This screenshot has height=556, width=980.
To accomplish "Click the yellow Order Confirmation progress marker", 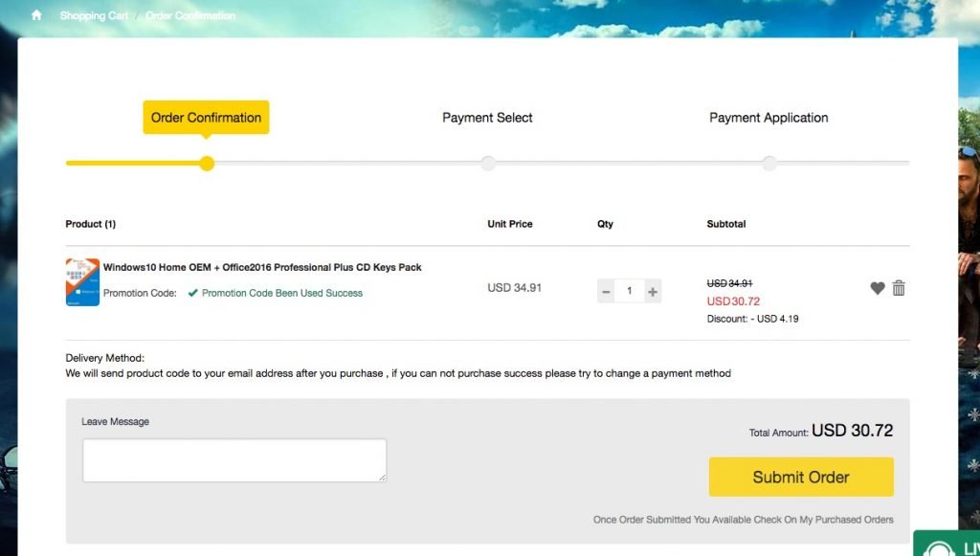I will click(x=207, y=164).
